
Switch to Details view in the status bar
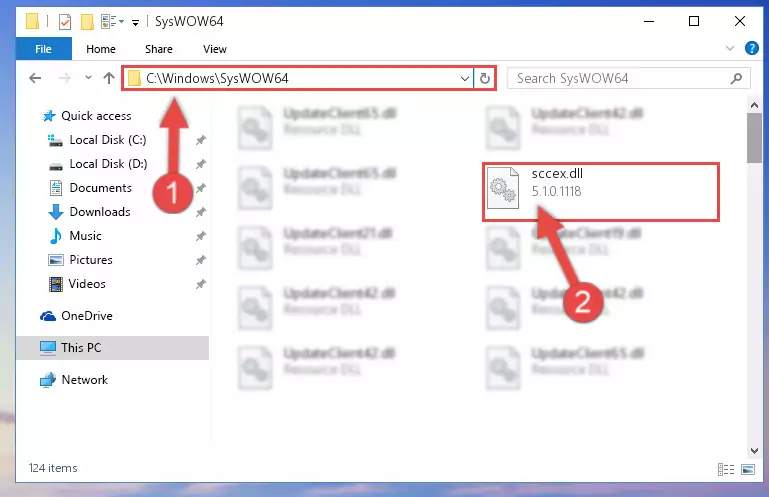pyautogui.click(x=726, y=470)
